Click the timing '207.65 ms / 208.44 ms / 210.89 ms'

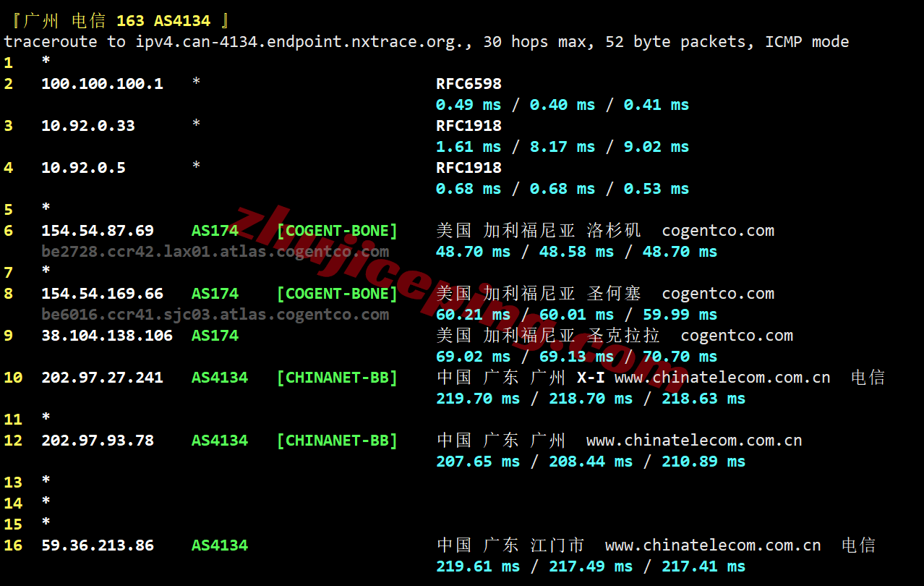[591, 462]
